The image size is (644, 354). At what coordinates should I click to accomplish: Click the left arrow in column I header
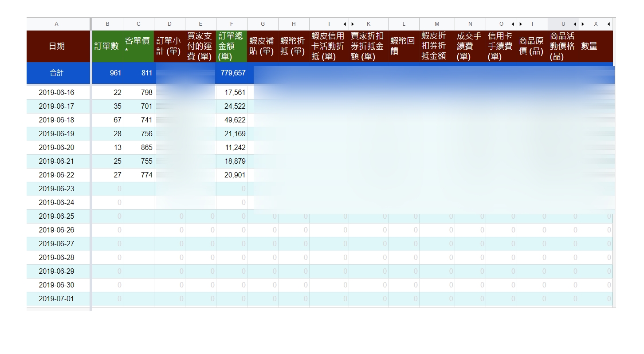coord(345,24)
